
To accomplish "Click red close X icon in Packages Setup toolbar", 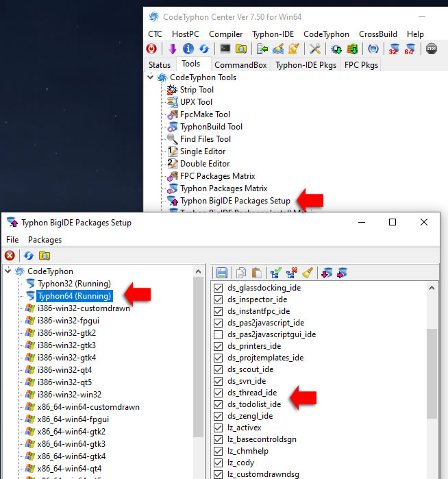I will (10, 256).
